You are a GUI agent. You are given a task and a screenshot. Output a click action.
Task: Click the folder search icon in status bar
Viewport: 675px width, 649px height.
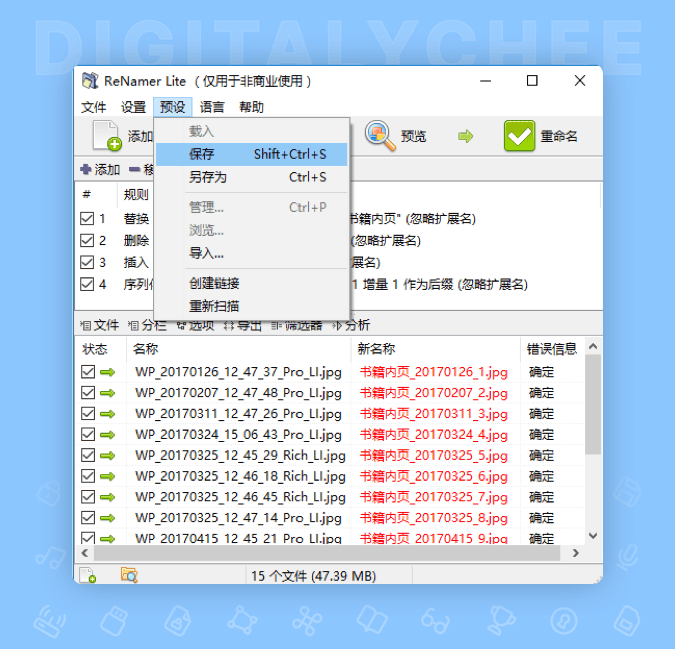(x=129, y=575)
